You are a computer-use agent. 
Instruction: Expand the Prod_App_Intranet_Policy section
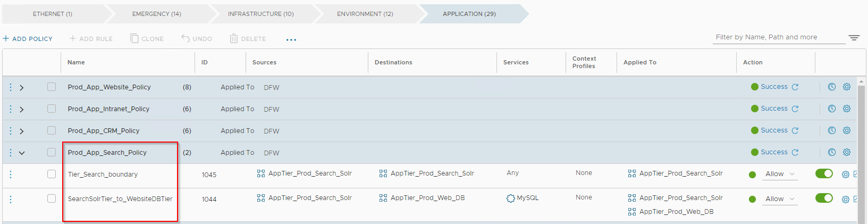pyautogui.click(x=22, y=109)
